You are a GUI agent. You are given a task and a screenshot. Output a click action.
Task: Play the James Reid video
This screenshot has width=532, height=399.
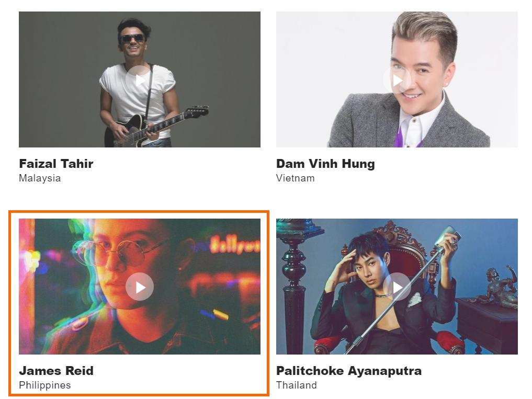click(140, 287)
